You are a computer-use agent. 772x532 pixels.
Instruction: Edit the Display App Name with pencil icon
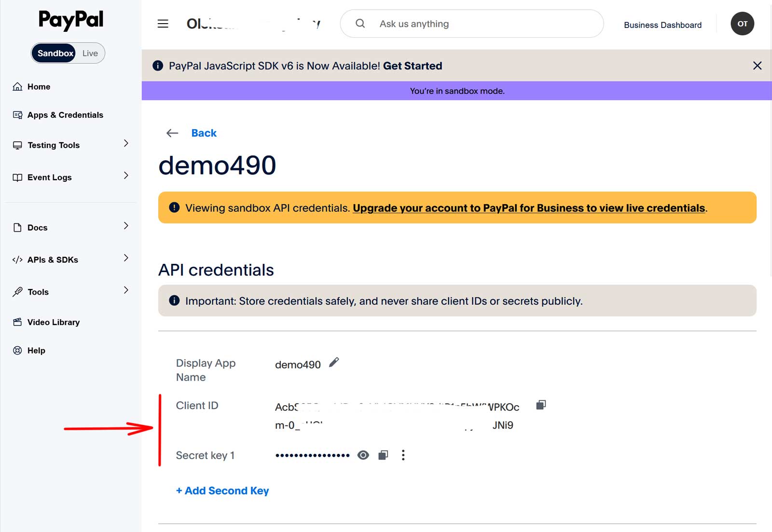(x=334, y=363)
